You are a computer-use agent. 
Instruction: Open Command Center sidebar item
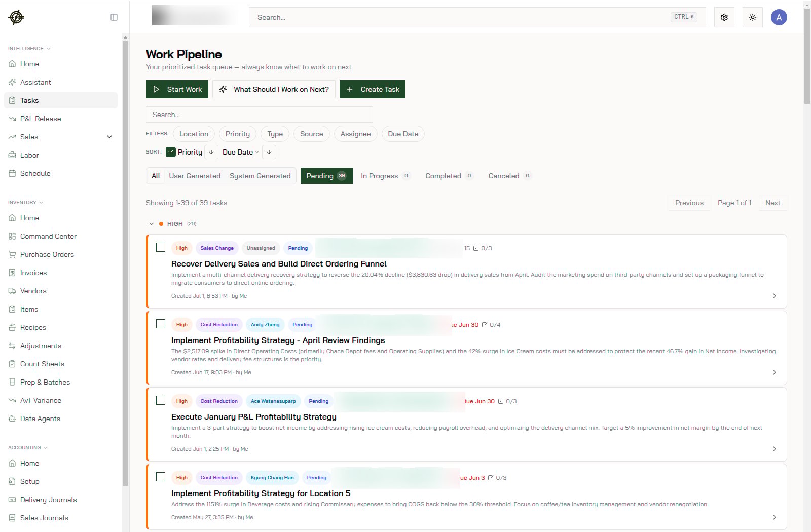pos(61,236)
